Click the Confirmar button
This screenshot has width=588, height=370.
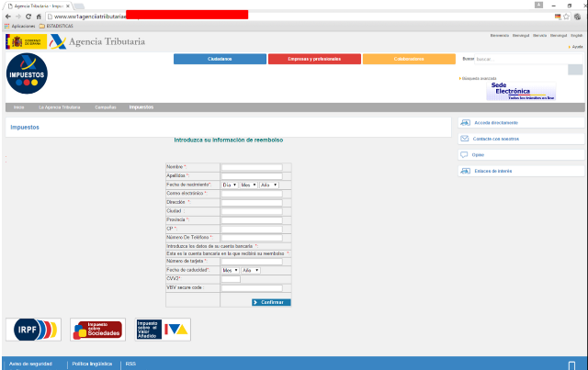tap(271, 302)
